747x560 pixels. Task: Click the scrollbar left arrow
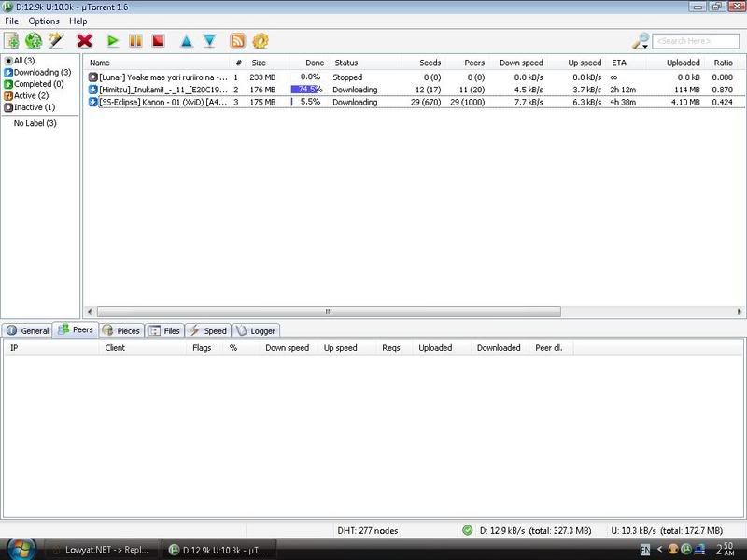pos(90,312)
